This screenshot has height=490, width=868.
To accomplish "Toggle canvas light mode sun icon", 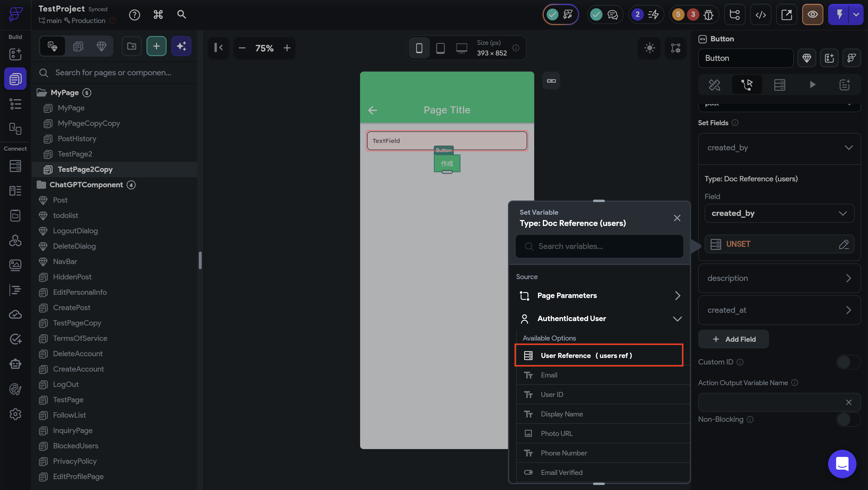I will [x=649, y=48].
